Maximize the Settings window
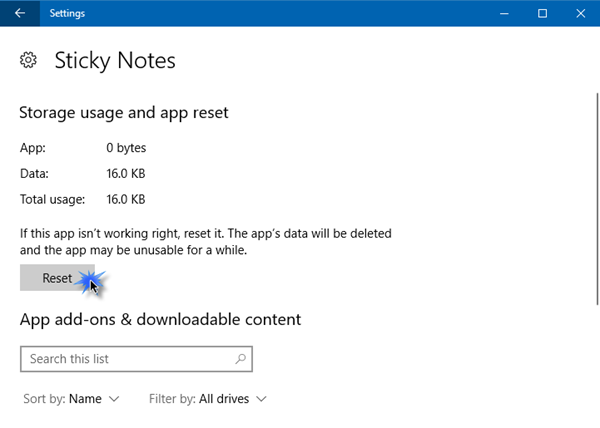Viewport: 600px width, 428px height. tap(542, 13)
